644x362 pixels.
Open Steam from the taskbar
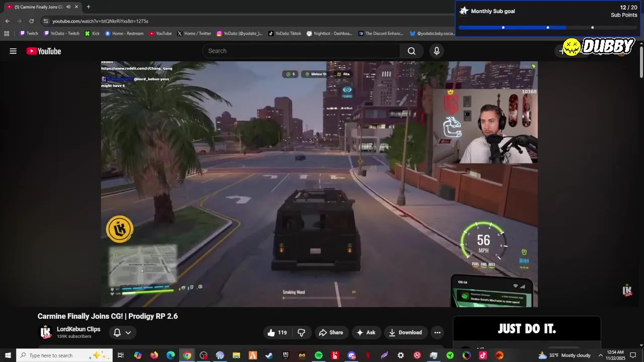pyautogui.click(x=269, y=355)
